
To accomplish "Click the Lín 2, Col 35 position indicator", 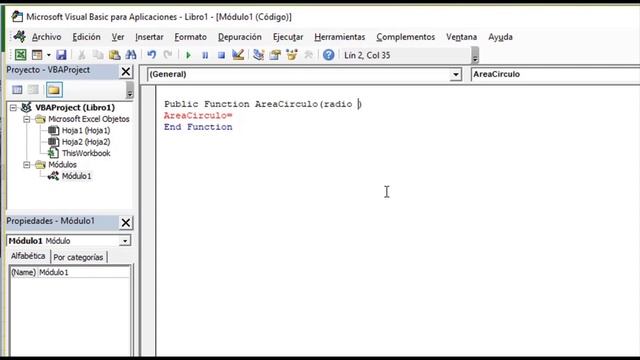I will pyautogui.click(x=367, y=55).
